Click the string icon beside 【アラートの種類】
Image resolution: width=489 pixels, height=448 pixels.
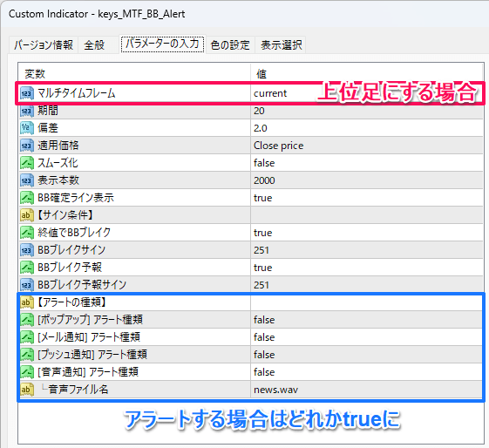pos(27,302)
